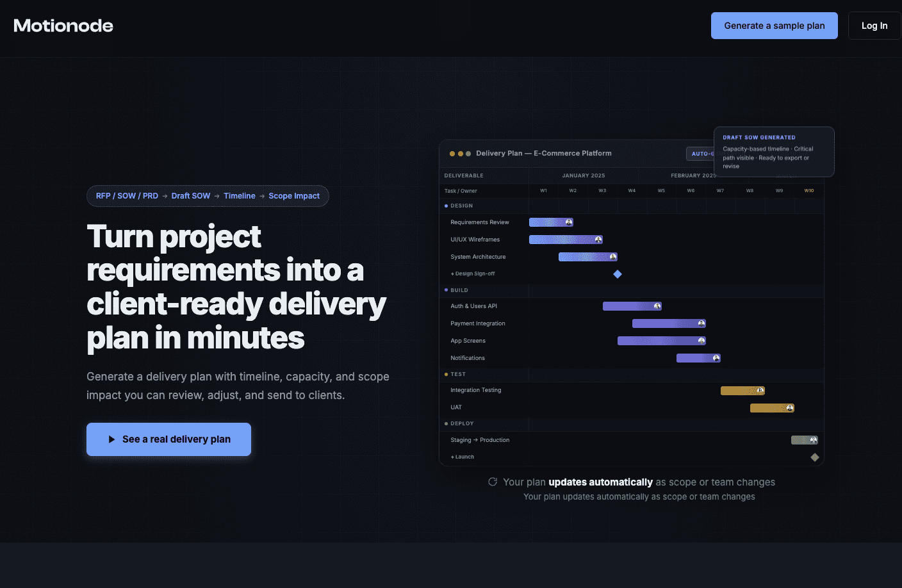902x588 pixels.
Task: Click owner avatar on Payment Integration bar
Action: pos(701,323)
